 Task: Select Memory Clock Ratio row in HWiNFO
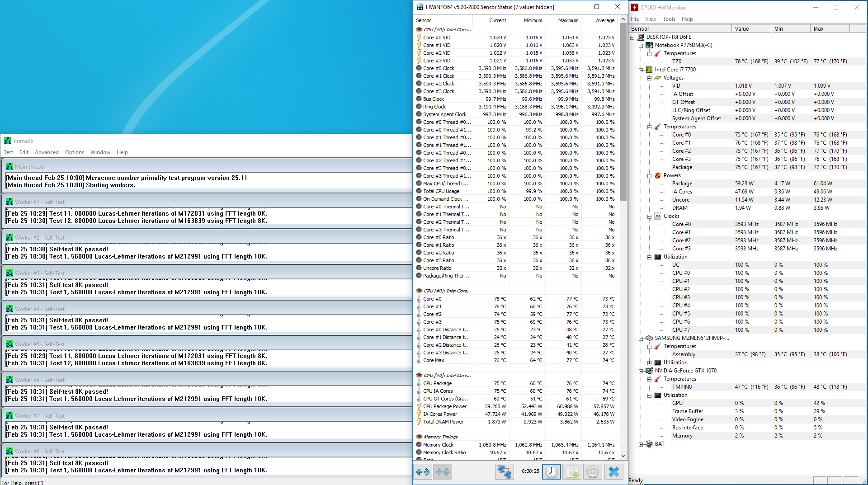pyautogui.click(x=516, y=452)
